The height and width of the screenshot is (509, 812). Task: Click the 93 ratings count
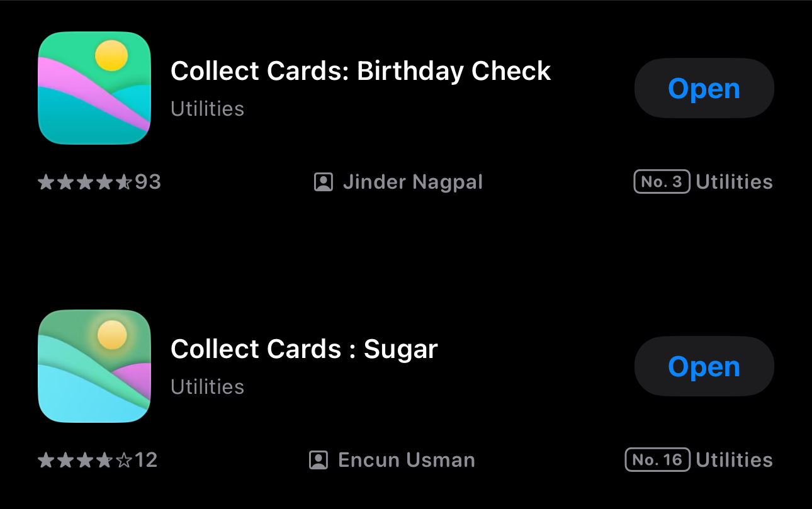point(148,182)
